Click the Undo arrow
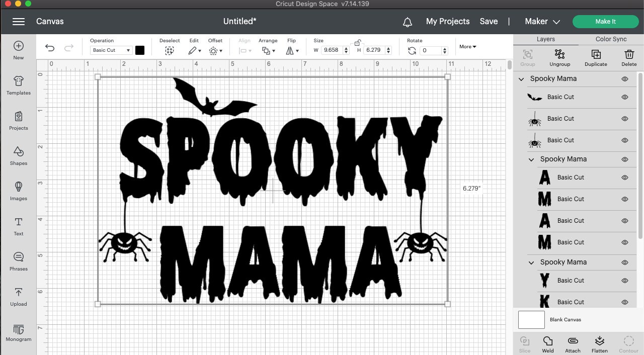Viewport: 644px width, 355px height. pos(49,47)
